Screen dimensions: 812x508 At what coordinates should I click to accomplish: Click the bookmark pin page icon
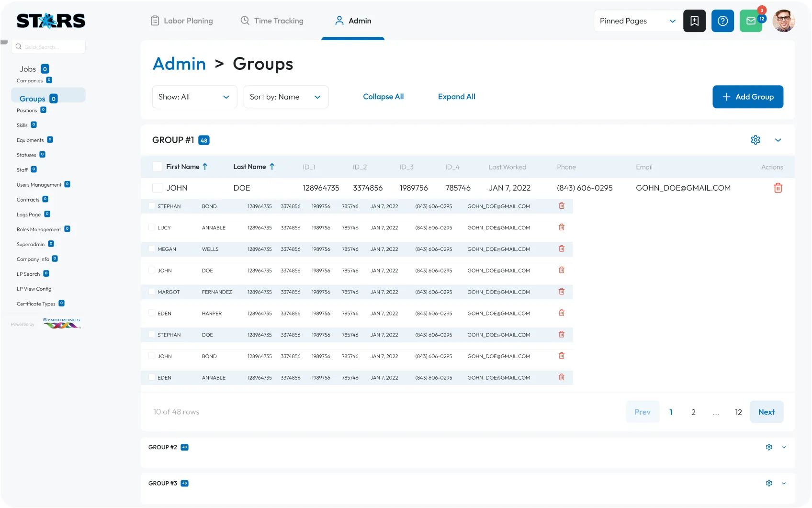pyautogui.click(x=694, y=21)
